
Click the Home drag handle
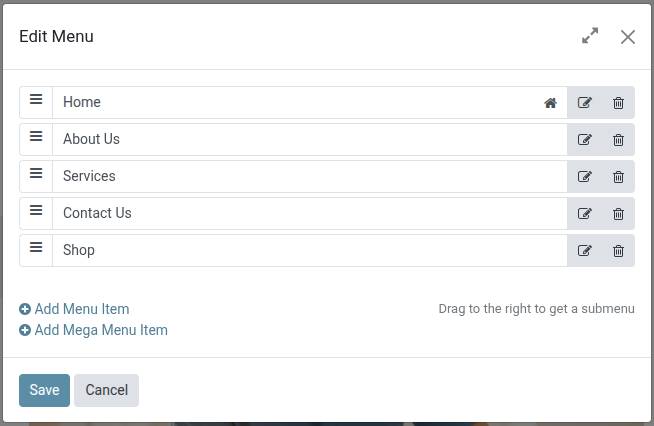pos(36,100)
